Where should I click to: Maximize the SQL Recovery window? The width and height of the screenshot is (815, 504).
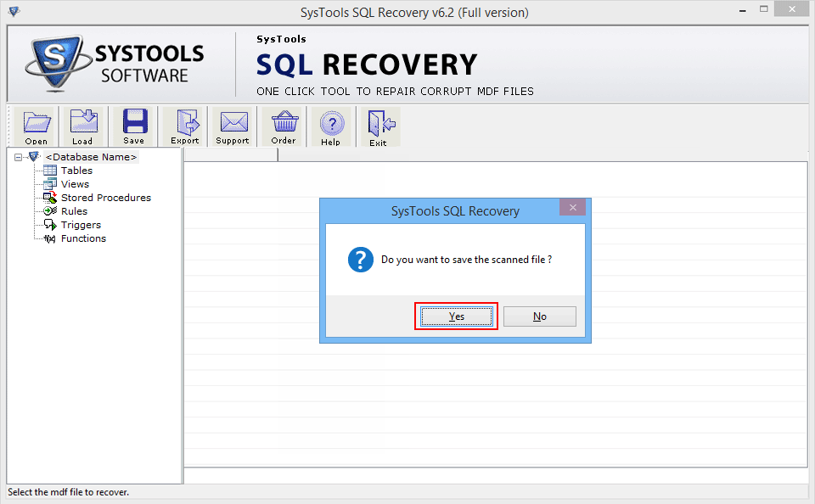tap(763, 9)
